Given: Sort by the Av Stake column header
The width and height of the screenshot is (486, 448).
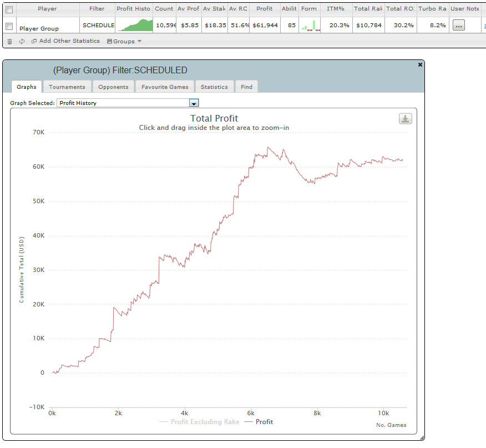Looking at the screenshot, I should click(x=215, y=9).
